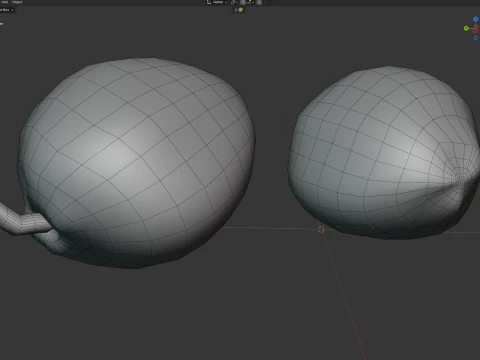The image size is (480, 360).
Task: Open the Select Box tool dropdown
Action: 7,10
